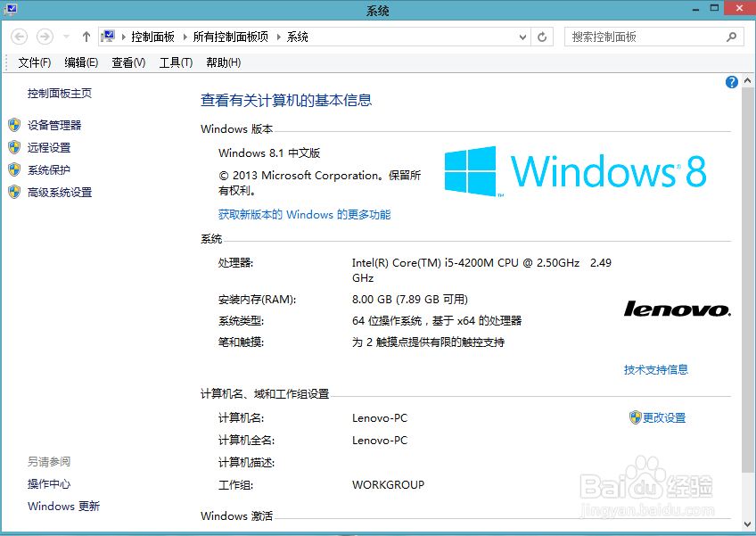Click scrollbar down arrow

click(747, 524)
